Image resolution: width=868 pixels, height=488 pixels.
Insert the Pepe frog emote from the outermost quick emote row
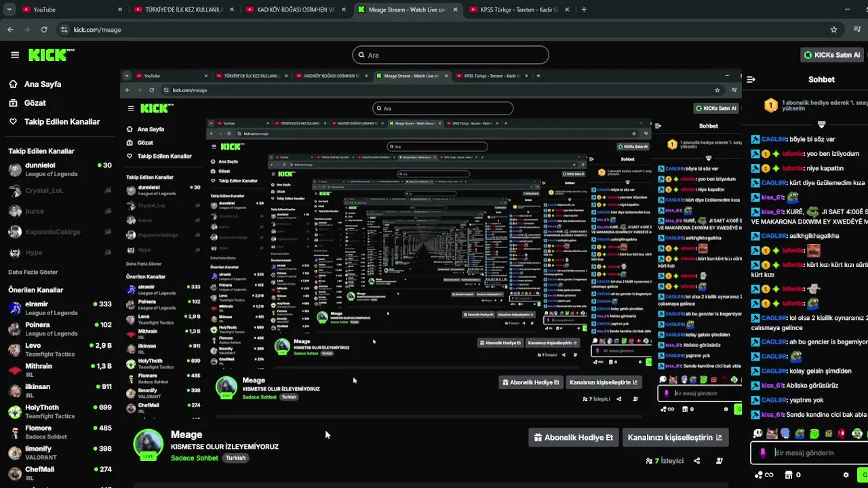click(800, 434)
